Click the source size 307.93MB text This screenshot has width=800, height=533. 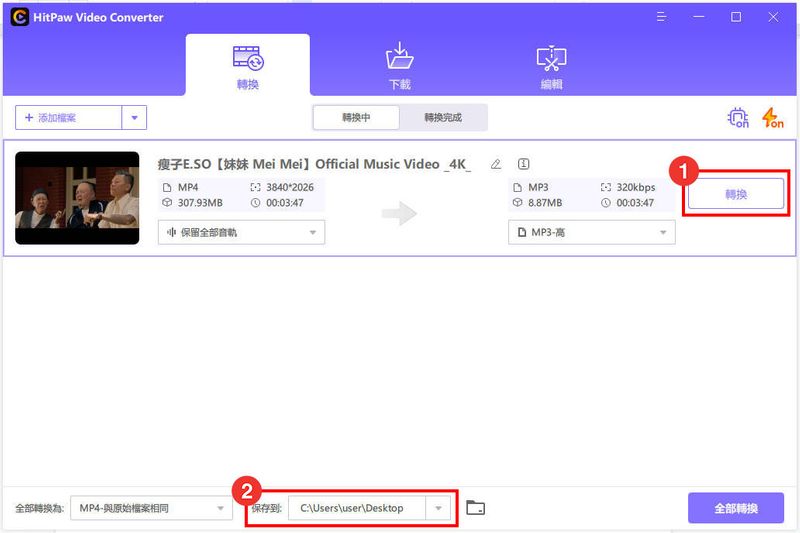click(x=200, y=203)
